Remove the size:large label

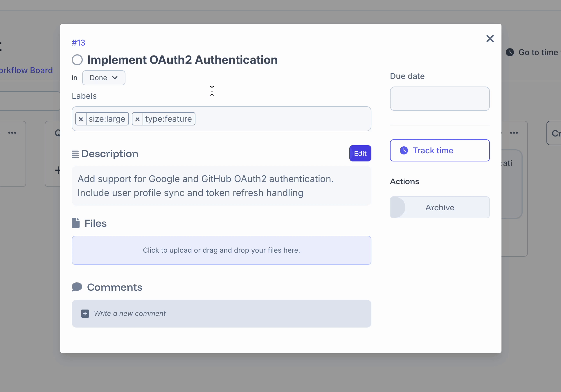pyautogui.click(x=81, y=119)
